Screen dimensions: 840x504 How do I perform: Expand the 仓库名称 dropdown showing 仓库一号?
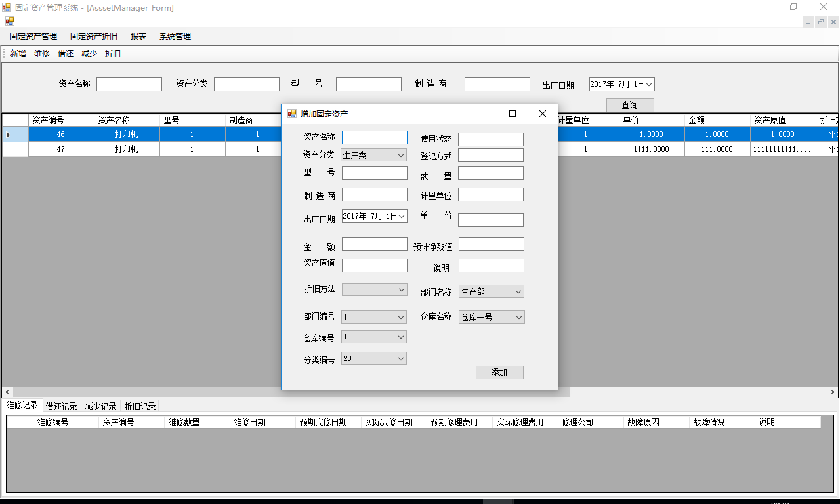(519, 317)
